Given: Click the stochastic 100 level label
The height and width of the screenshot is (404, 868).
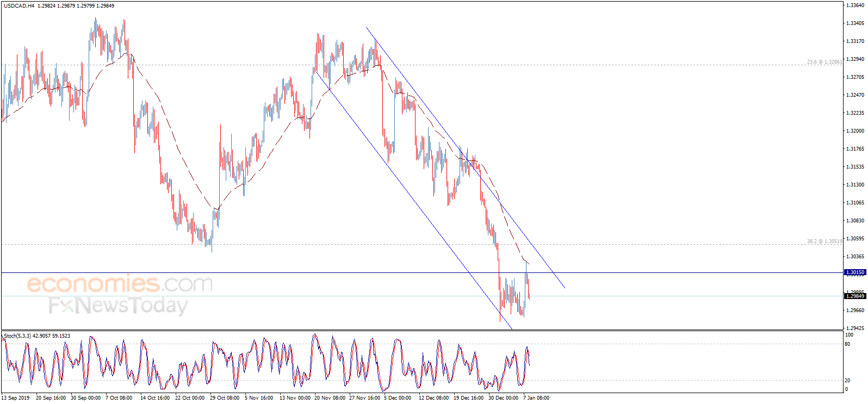Looking at the screenshot, I should point(849,335).
